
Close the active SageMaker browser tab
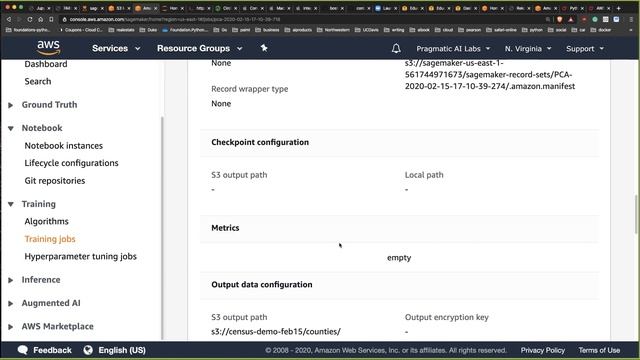pos(156,8)
